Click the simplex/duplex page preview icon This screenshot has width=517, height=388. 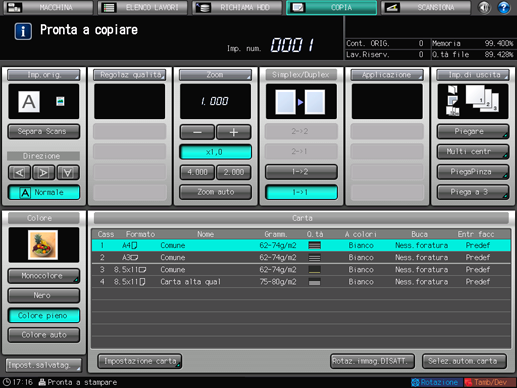tap(301, 102)
